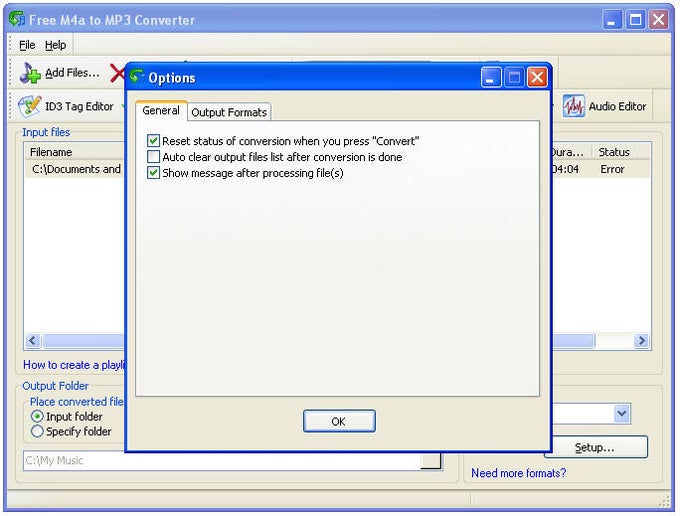
Task: Launch the Audio Editor waveform icon
Action: click(x=574, y=106)
